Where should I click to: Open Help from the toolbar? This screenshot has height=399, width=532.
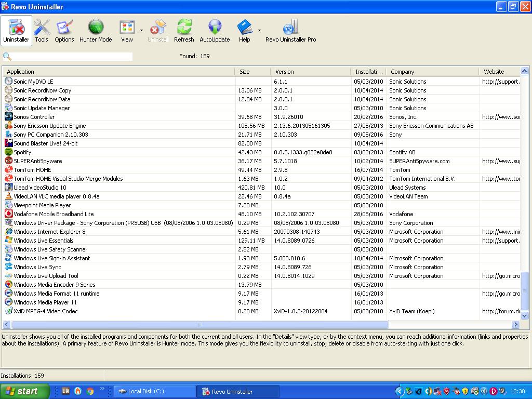(244, 31)
